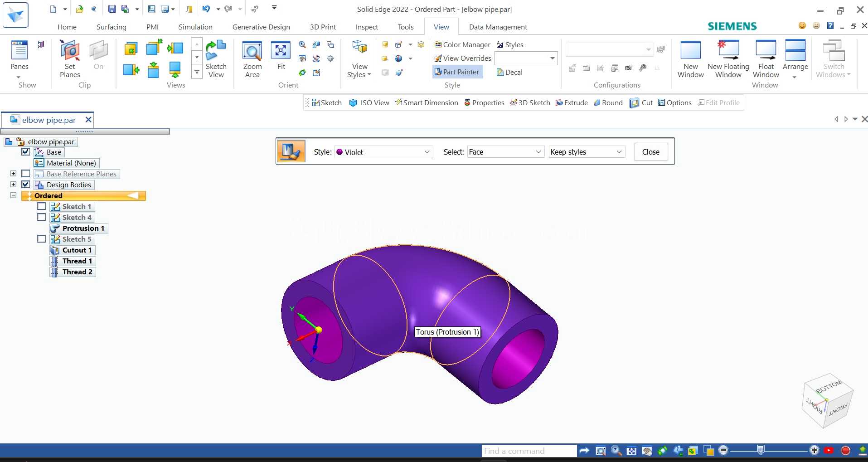Arrange the open windows
868x462 pixels.
(x=795, y=59)
